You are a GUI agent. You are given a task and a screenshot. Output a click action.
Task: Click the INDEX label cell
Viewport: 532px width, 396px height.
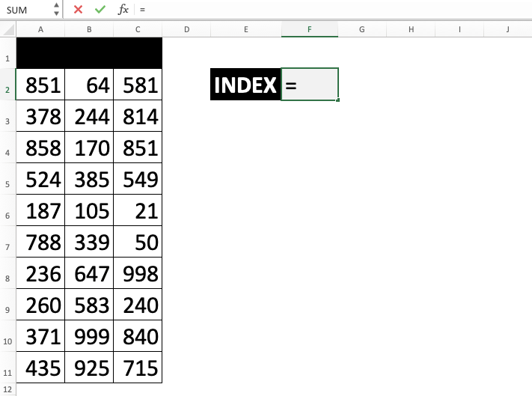coord(245,85)
